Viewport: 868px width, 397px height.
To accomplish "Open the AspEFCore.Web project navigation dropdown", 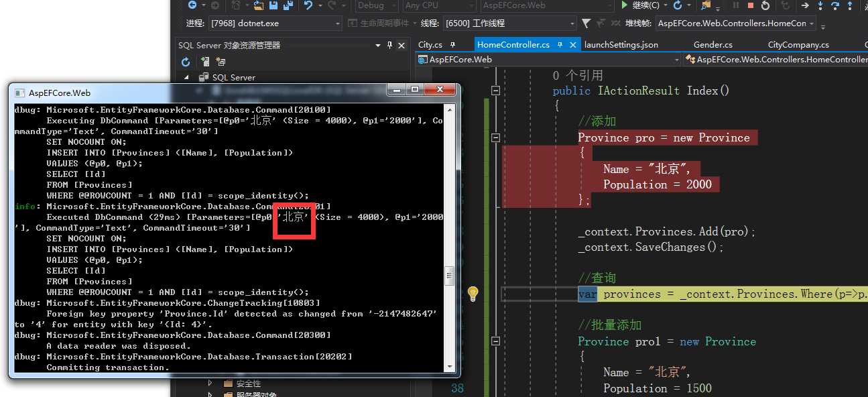I will [x=549, y=59].
